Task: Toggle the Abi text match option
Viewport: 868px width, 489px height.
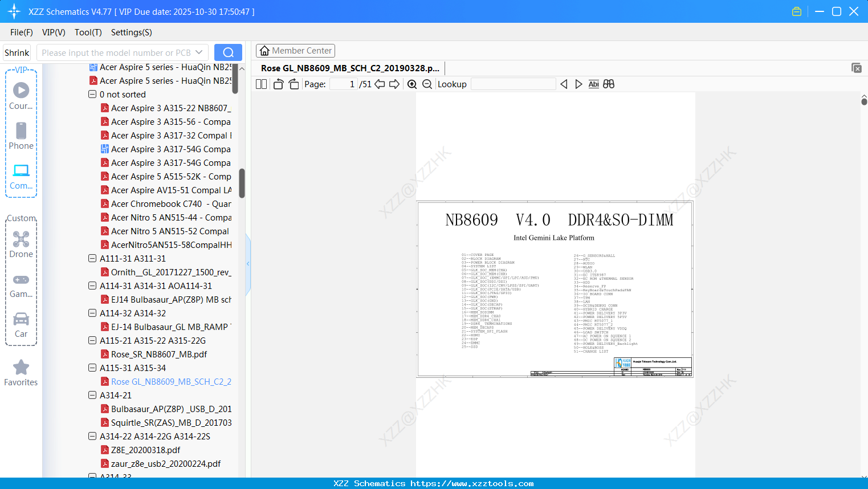Action: 594,84
